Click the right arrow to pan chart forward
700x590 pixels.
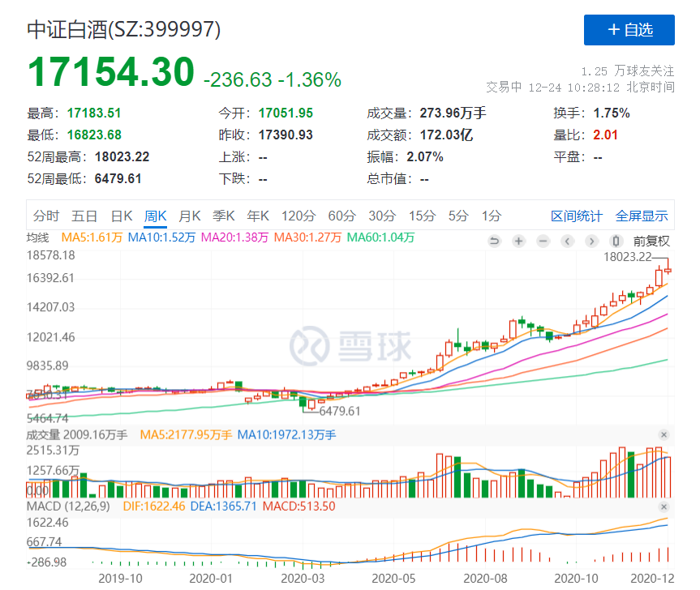tap(590, 241)
